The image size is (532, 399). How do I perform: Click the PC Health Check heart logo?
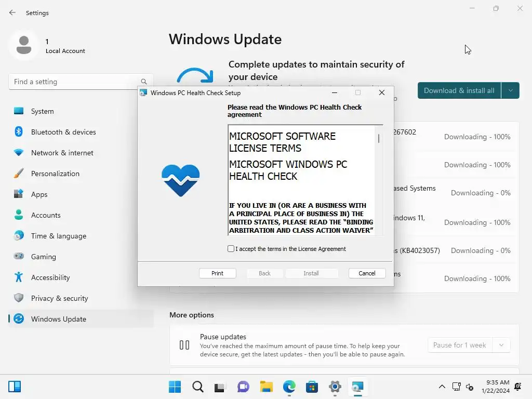coord(180,180)
